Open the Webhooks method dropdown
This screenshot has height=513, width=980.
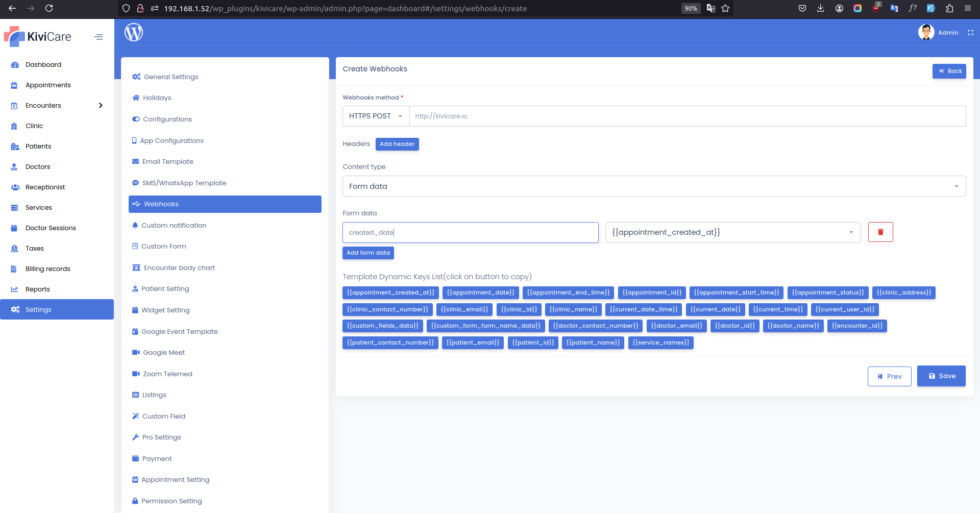[x=375, y=116]
